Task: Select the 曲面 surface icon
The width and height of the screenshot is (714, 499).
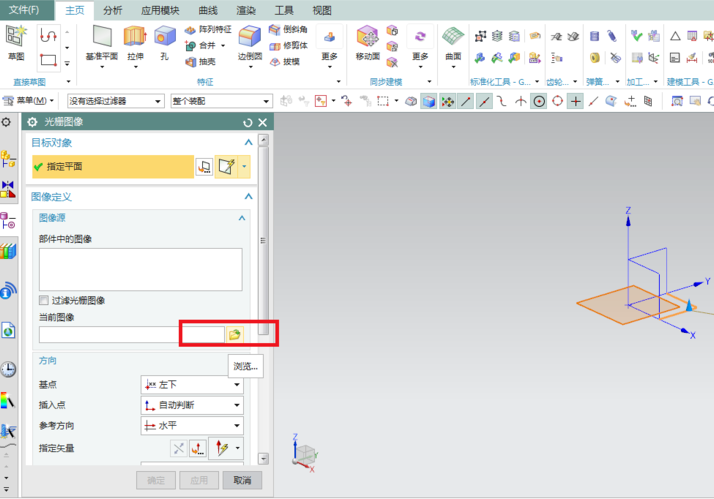Action: [x=453, y=36]
